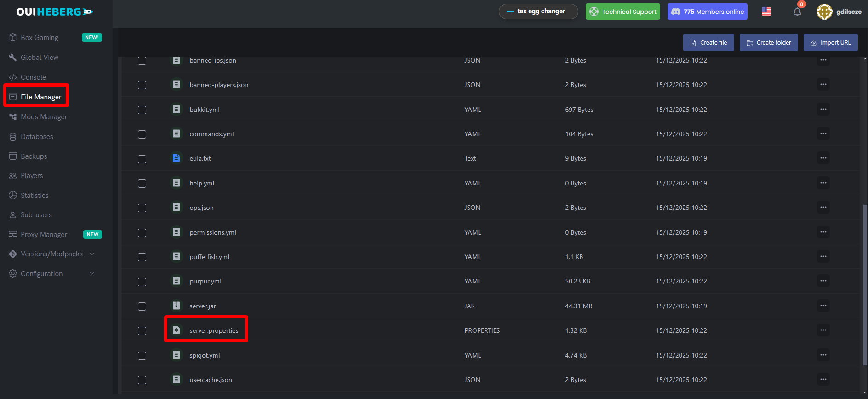Click the Create file button
Viewport: 868px width, 399px height.
point(708,43)
